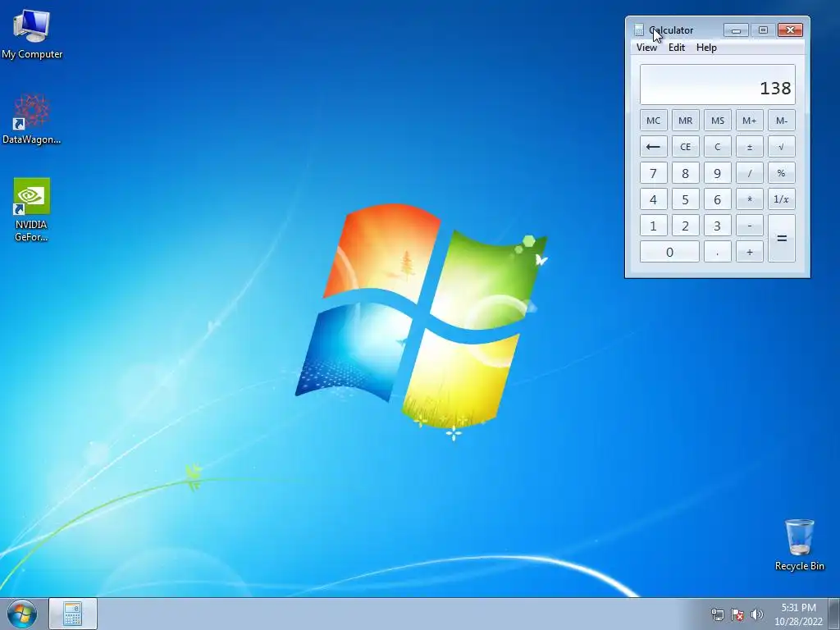Click the M- memory subtract button
This screenshot has width=840, height=630.
coord(782,121)
